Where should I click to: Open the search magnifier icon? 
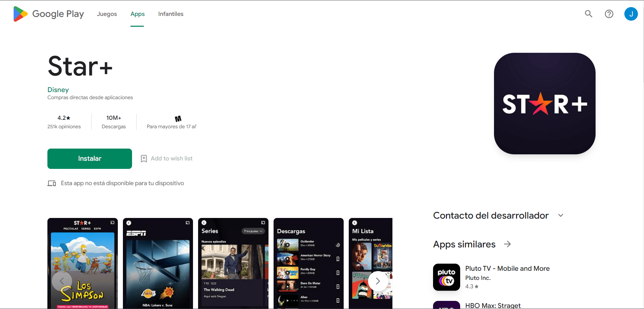point(588,14)
